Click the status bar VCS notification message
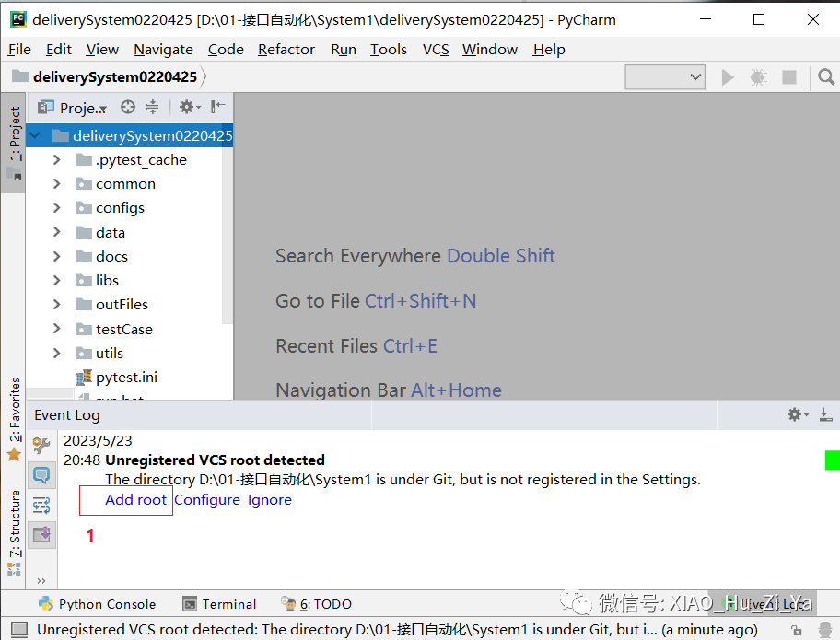Screen dimensions: 840x640 click(x=397, y=630)
